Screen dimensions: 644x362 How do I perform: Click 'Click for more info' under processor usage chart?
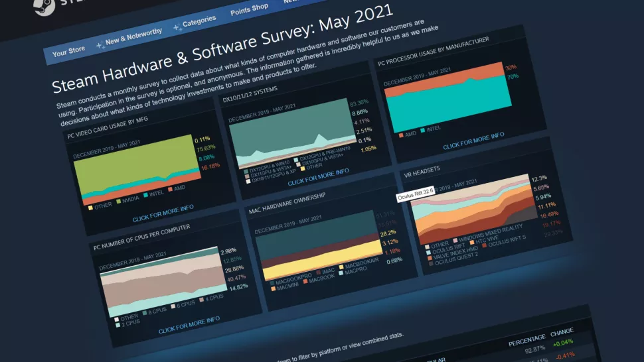point(473,141)
